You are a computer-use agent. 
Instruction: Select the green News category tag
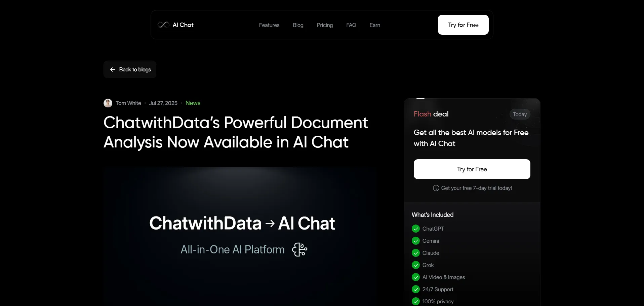(x=193, y=103)
